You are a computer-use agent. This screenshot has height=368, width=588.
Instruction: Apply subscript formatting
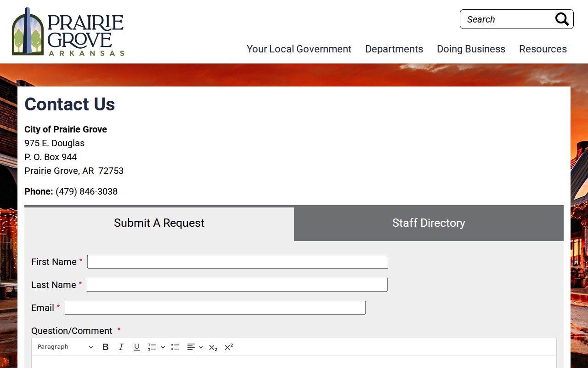tap(213, 347)
